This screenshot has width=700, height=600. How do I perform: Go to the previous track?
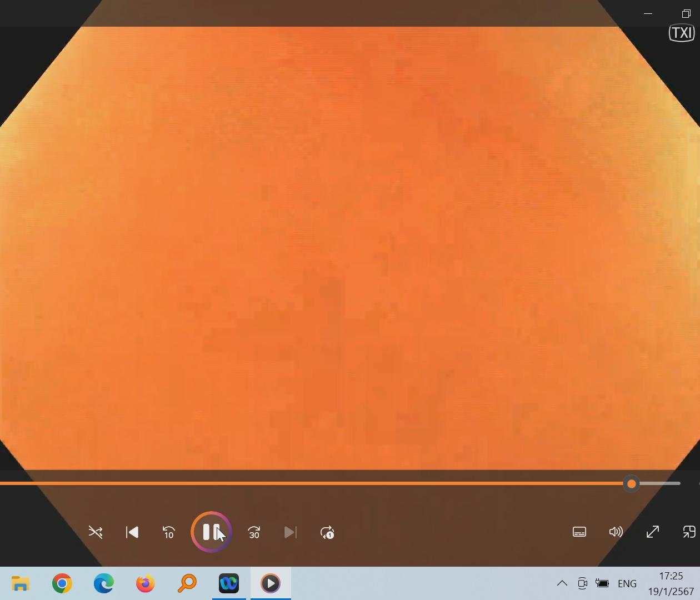[132, 532]
